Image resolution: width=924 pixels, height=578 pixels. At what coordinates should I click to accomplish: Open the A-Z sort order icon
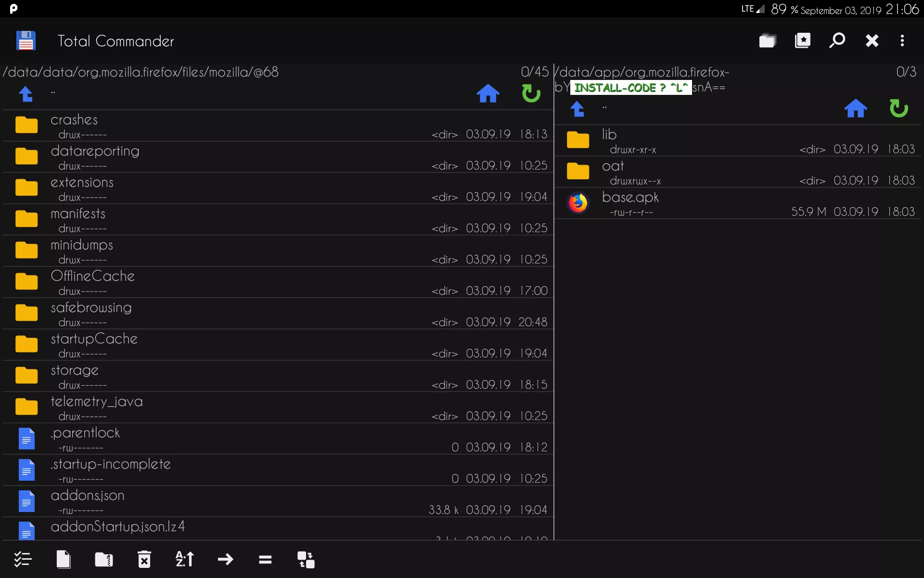[184, 559]
